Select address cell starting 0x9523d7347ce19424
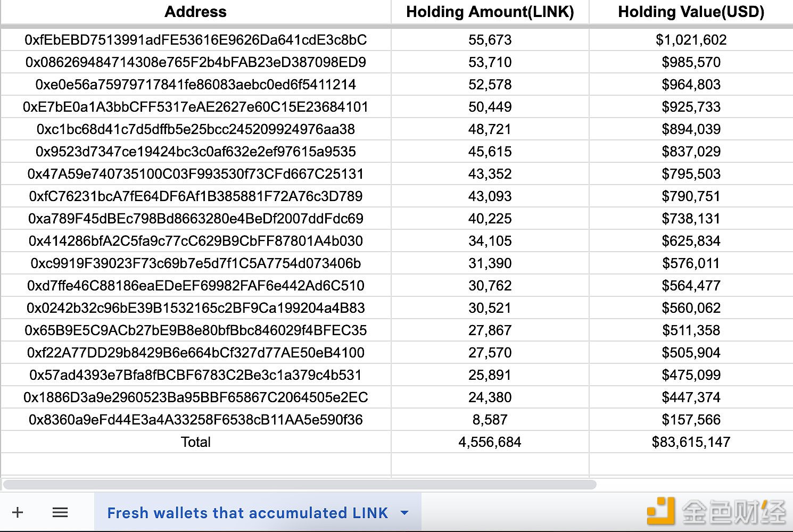 coord(195,152)
